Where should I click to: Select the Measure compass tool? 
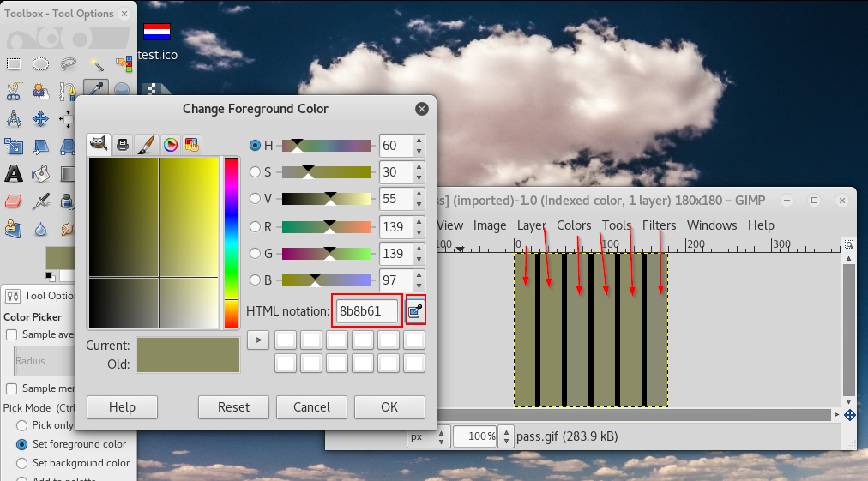14,118
